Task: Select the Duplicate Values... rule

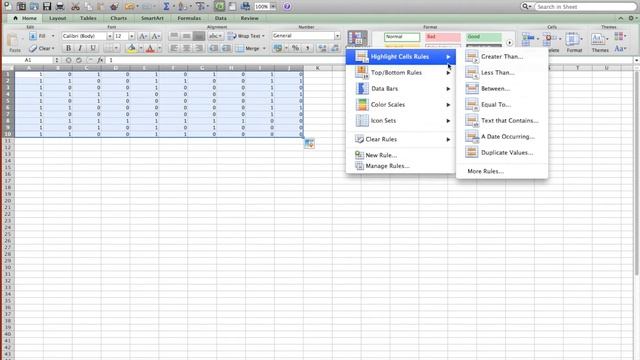Action: 502,152
